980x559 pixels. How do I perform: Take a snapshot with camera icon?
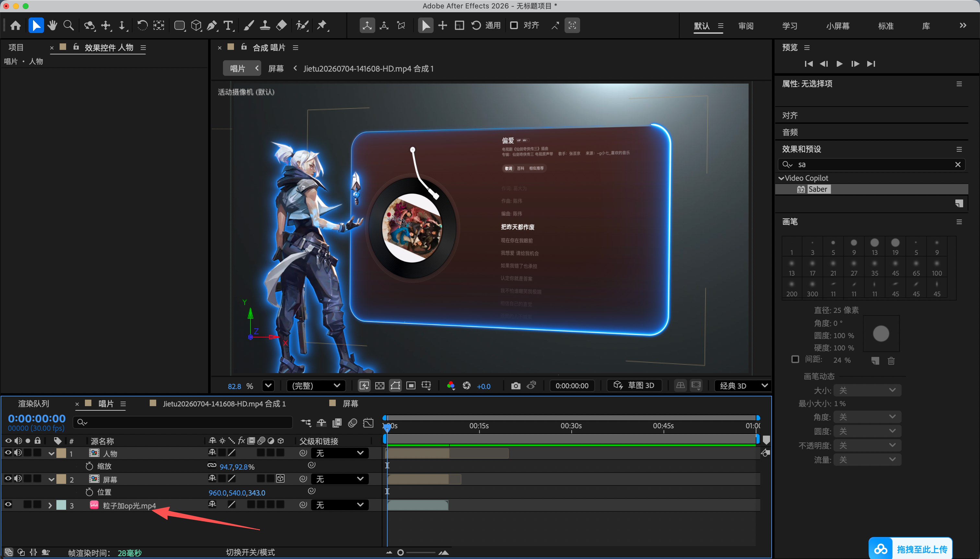click(x=516, y=385)
